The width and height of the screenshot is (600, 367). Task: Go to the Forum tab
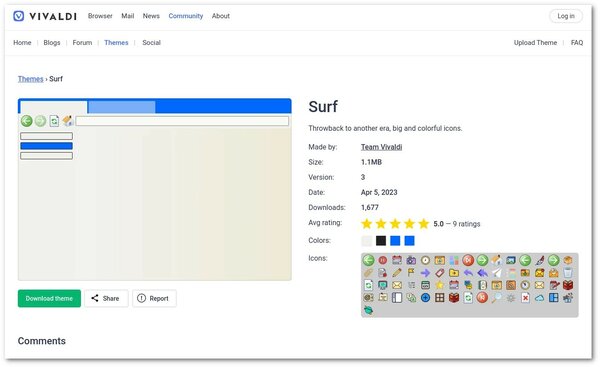82,42
